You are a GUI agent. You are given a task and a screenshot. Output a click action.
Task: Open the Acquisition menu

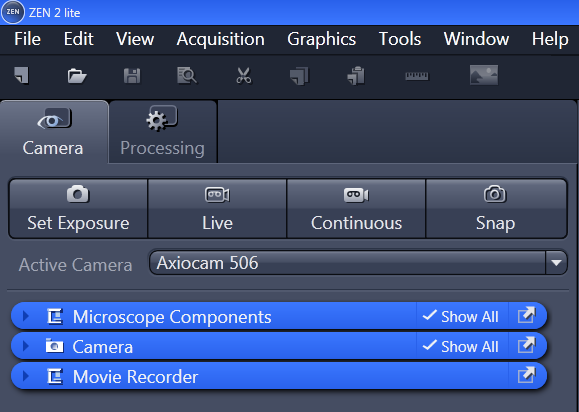220,39
